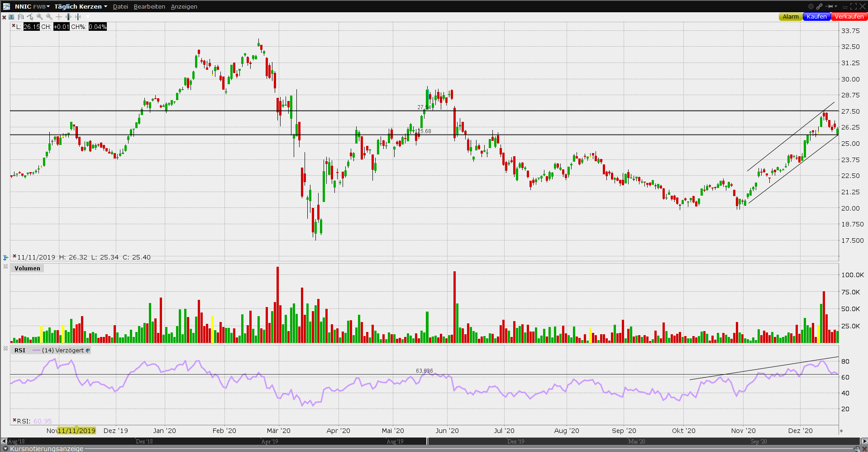Click the chart type bars icon
Image resolution: width=868 pixels, height=452 pixels.
pos(21,17)
